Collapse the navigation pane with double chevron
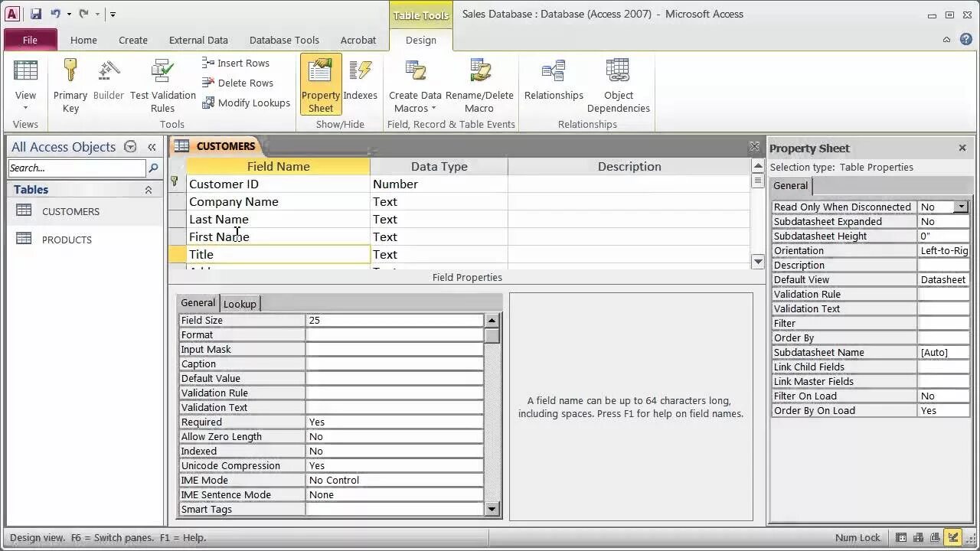This screenshot has width=980, height=551. pyautogui.click(x=152, y=147)
